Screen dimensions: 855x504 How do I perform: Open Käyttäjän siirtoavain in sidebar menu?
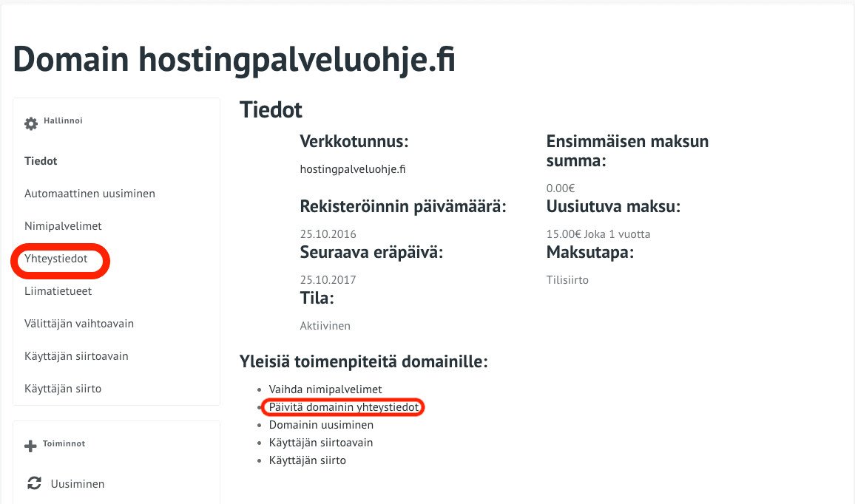pos(76,356)
